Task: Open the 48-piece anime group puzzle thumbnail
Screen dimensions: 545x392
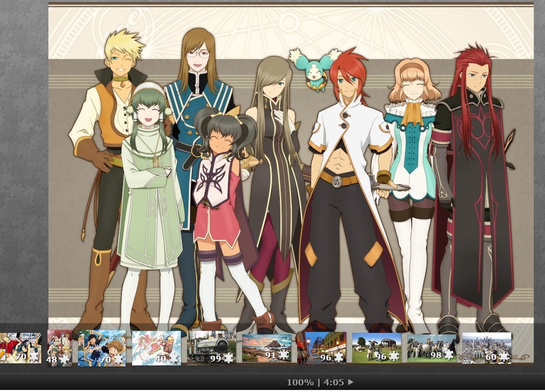Action: pyautogui.click(x=60, y=348)
